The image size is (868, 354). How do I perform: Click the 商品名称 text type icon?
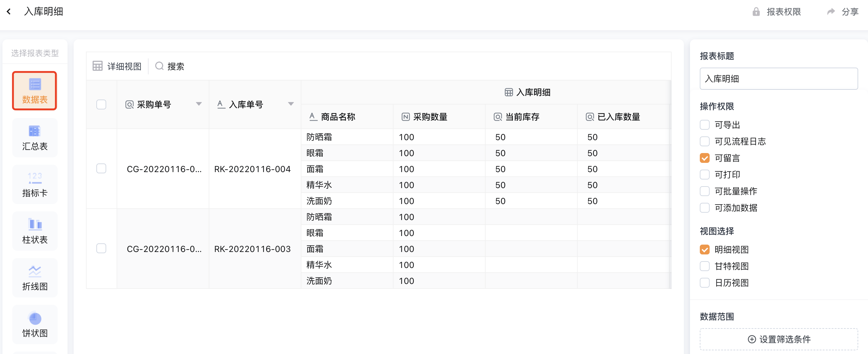[313, 117]
